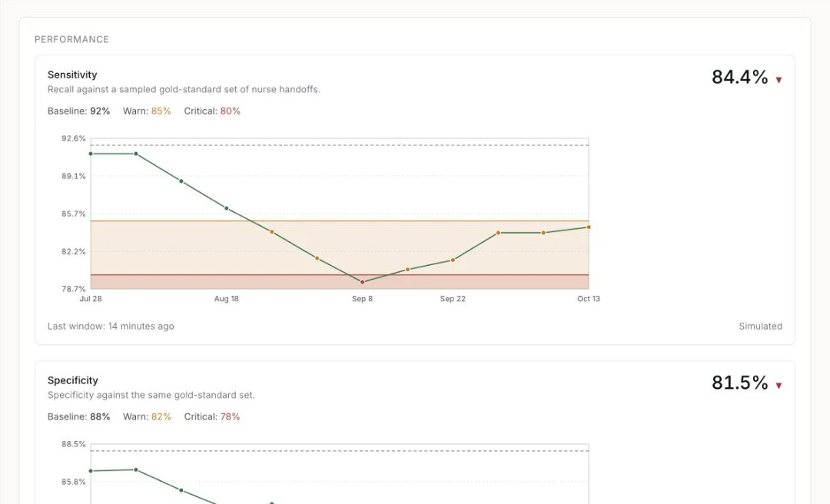This screenshot has height=504, width=830.
Task: Click the 82.2% y-axis label
Action: click(74, 251)
